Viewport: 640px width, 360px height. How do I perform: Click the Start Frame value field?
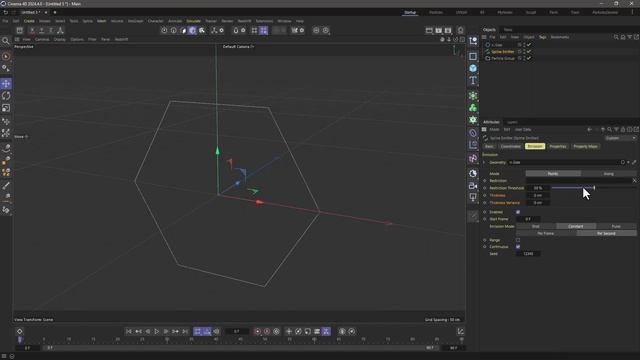click(x=528, y=219)
